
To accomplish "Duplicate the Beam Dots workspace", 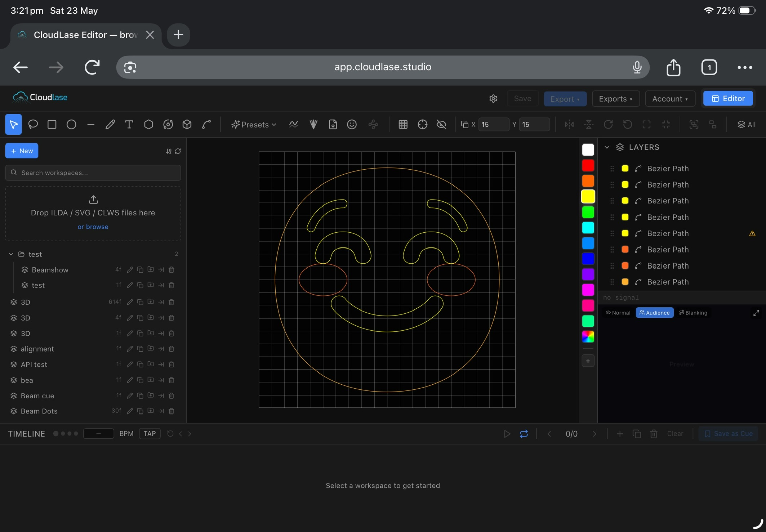I will point(140,411).
